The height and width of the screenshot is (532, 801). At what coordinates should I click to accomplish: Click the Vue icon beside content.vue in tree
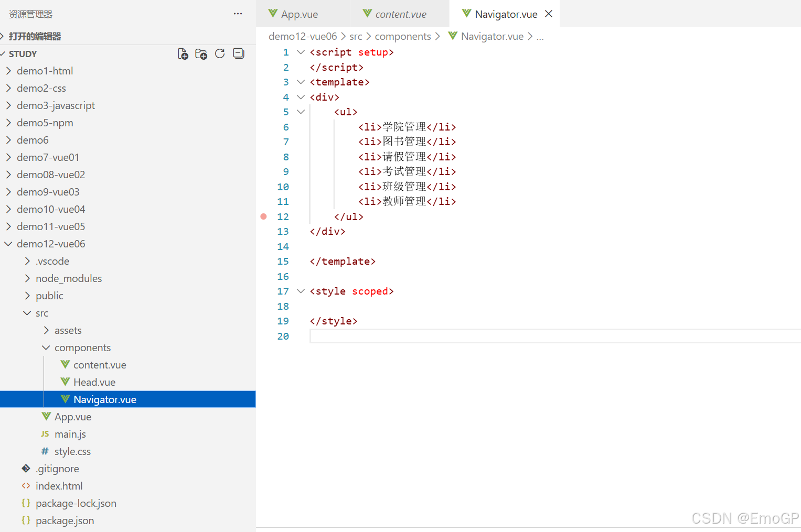(65, 364)
